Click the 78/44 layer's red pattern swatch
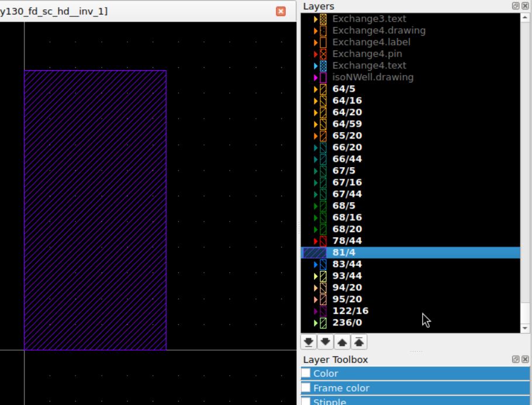Viewport: 532px width, 405px height. coord(323,241)
